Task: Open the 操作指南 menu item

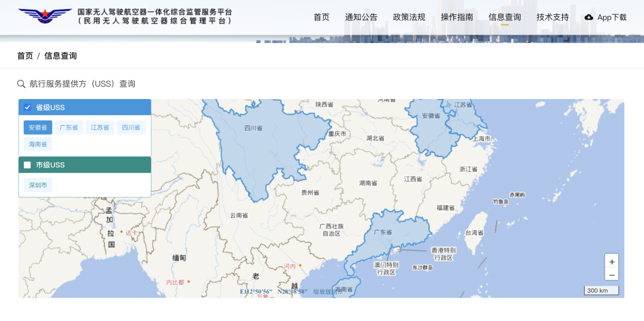Action: (457, 17)
